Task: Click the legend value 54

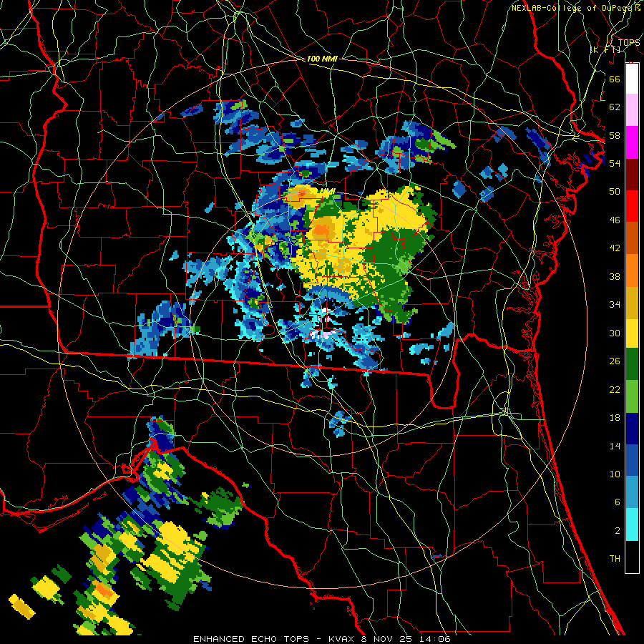Action: 615,163
